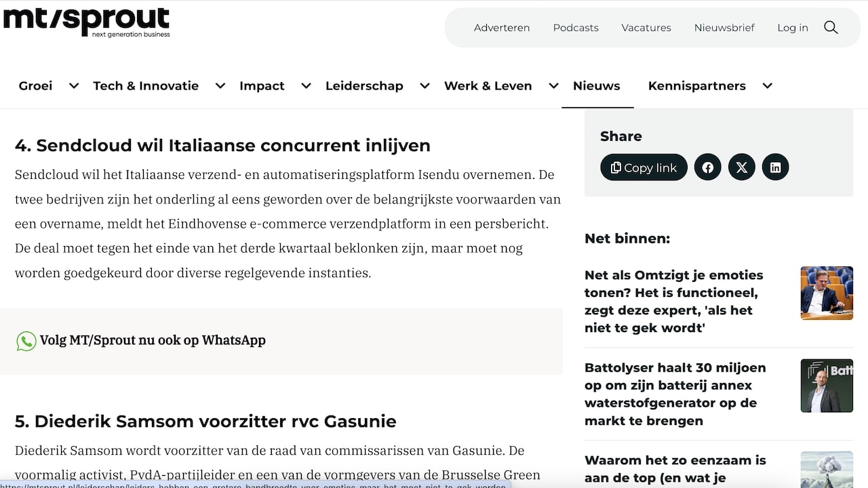Screen dimensions: 868x488
Task: Click the Diederik Samsom Gasunie heading
Action: [x=205, y=422]
